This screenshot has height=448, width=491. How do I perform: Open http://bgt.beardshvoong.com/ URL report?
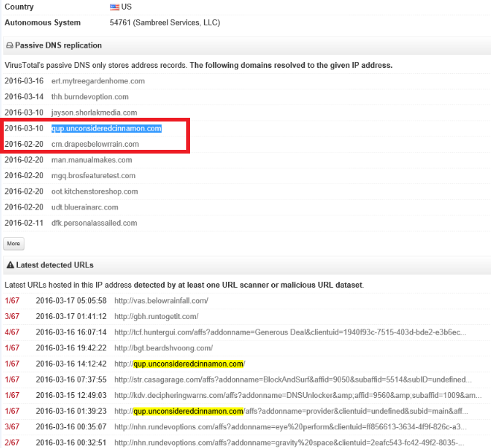click(x=163, y=348)
